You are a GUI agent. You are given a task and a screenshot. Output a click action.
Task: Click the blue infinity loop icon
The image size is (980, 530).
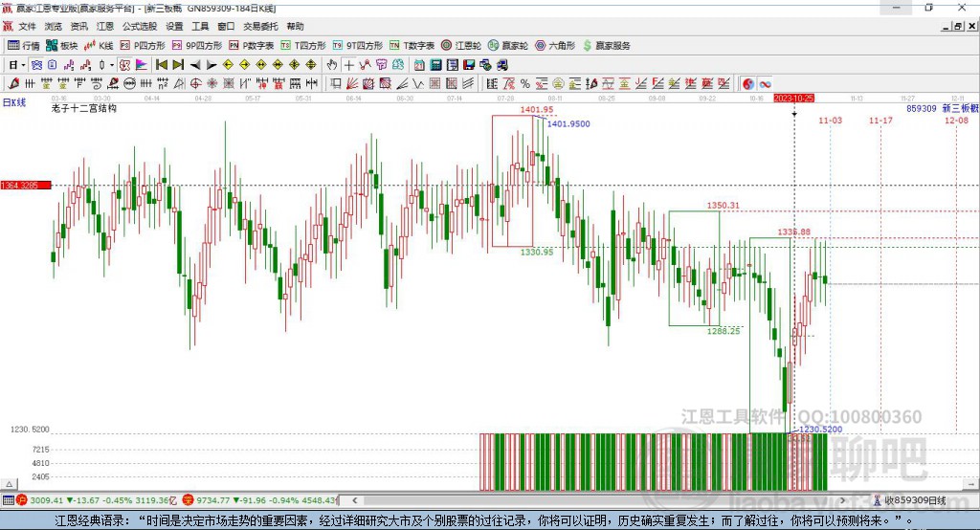tap(765, 84)
